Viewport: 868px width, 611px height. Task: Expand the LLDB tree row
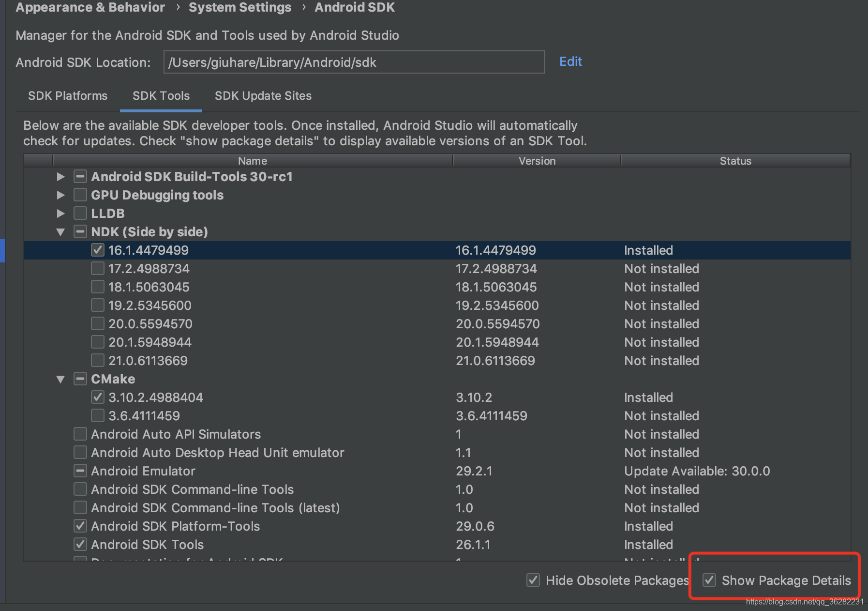pos(60,214)
